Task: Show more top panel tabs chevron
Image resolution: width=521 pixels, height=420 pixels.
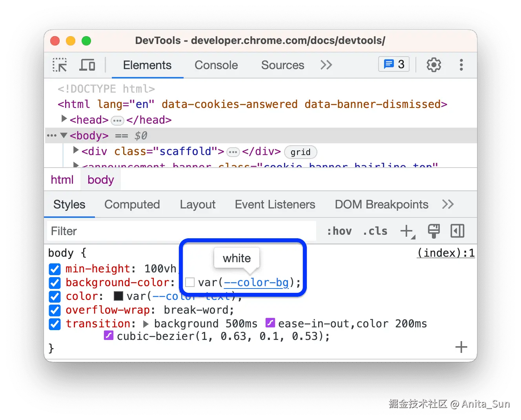Action: click(x=326, y=65)
